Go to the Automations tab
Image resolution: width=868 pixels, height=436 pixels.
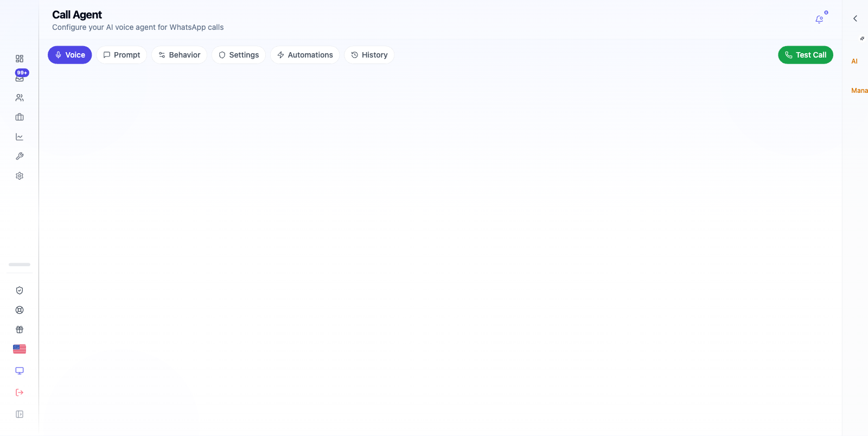305,55
